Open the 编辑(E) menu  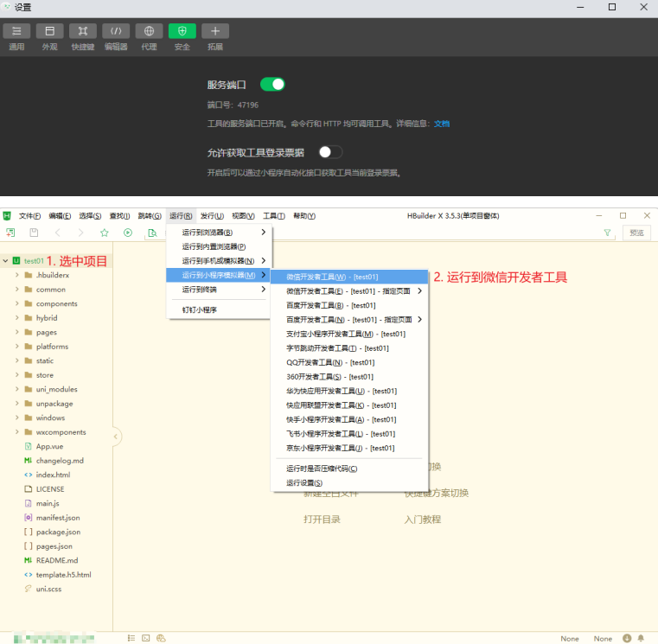(60, 215)
